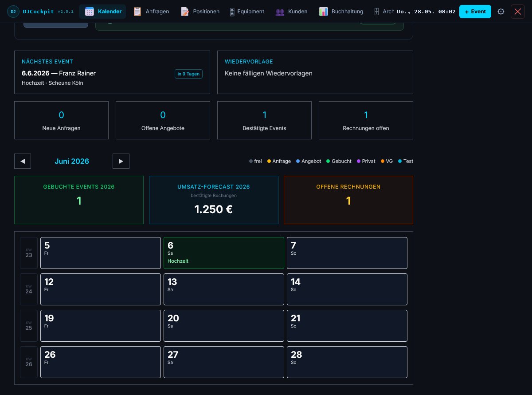Viewport: 532px width, 395px height.
Task: Click the Anfragen clipboard icon
Action: click(x=137, y=12)
